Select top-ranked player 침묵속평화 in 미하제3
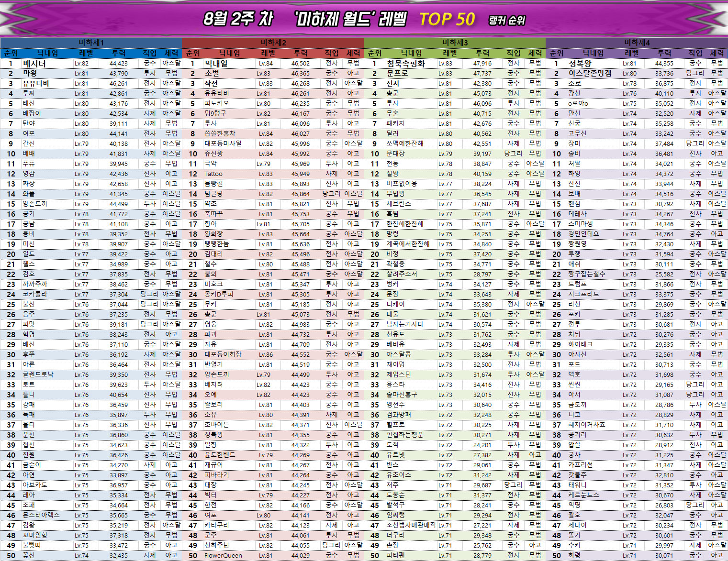The image size is (728, 561). (x=405, y=63)
